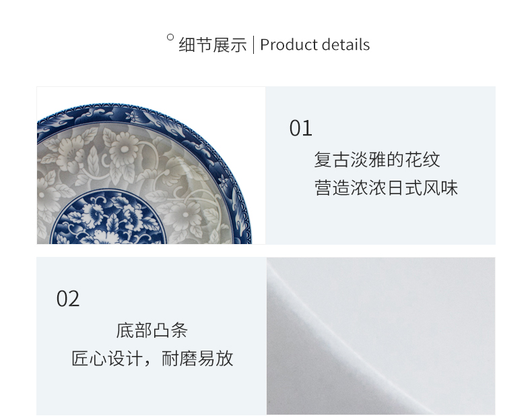Click the 底部凸条 caption text
The image size is (532, 418).
152,330
